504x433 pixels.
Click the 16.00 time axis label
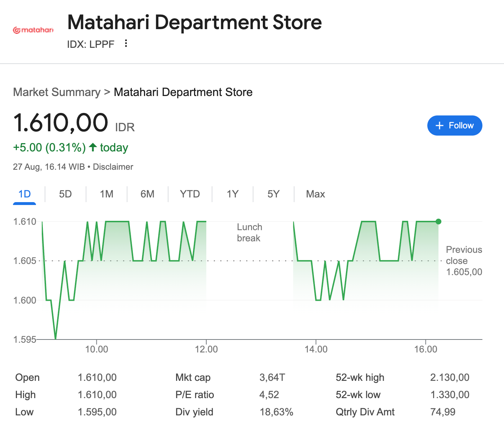pyautogui.click(x=426, y=349)
